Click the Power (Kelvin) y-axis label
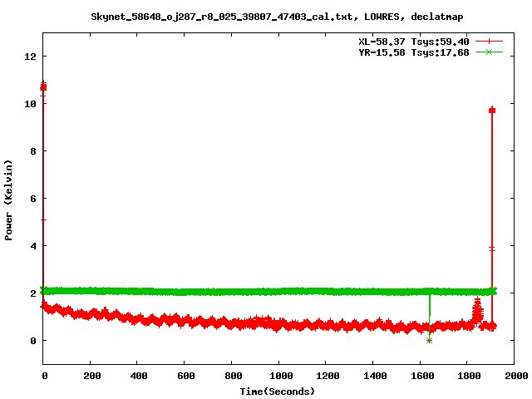Image resolution: width=532 pixels, height=399 pixels. click(8, 200)
